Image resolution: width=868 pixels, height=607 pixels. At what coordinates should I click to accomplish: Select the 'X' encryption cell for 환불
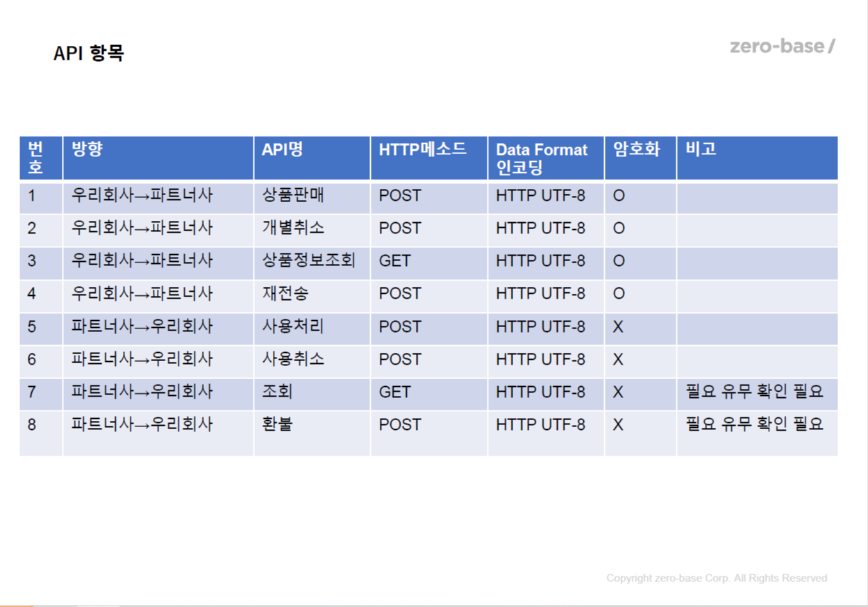click(640, 433)
